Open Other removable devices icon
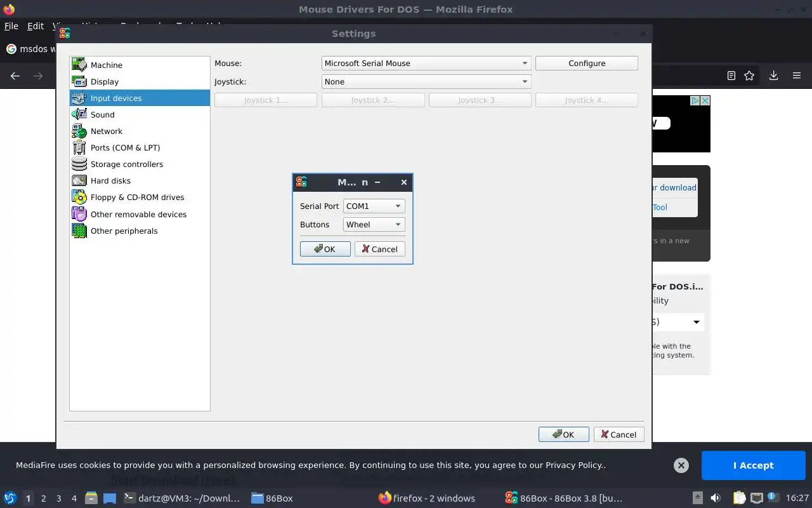 click(79, 214)
